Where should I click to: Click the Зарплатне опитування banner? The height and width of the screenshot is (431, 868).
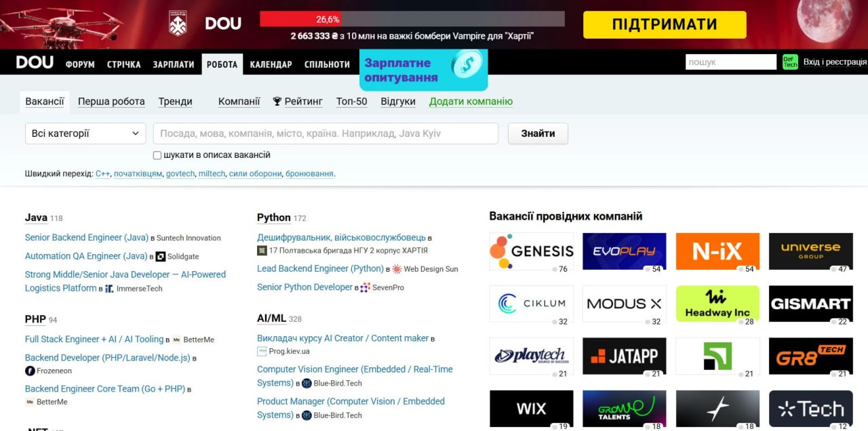point(424,69)
